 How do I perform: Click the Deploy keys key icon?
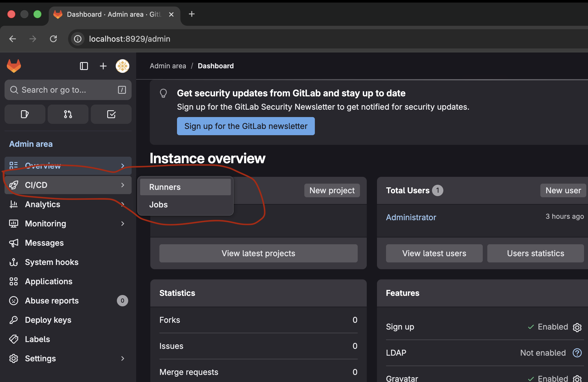(14, 320)
